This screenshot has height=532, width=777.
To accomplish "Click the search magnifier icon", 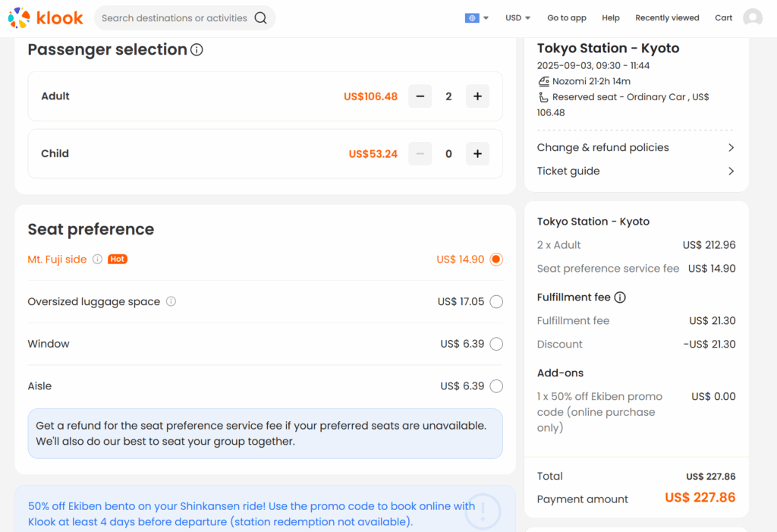I will point(260,18).
